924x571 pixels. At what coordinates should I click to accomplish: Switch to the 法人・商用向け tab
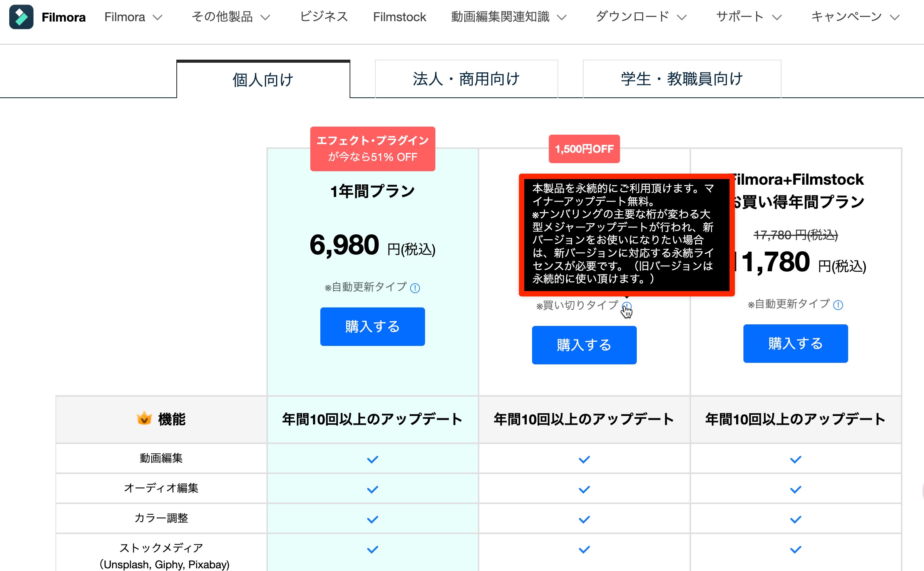(466, 79)
